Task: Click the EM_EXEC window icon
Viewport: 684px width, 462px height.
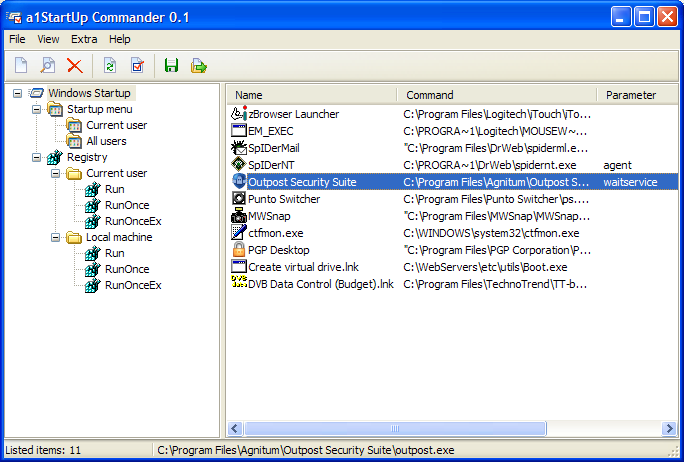Action: [239, 130]
